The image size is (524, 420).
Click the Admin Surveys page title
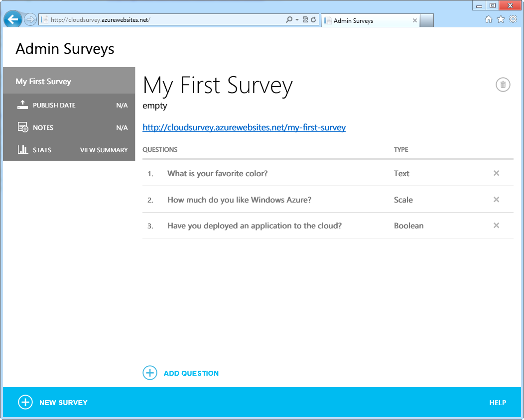(x=65, y=49)
